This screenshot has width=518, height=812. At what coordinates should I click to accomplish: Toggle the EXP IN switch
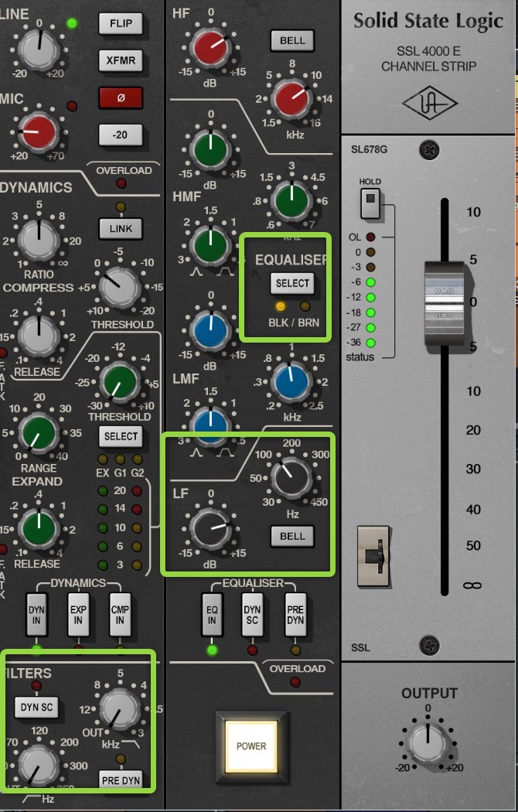78,615
